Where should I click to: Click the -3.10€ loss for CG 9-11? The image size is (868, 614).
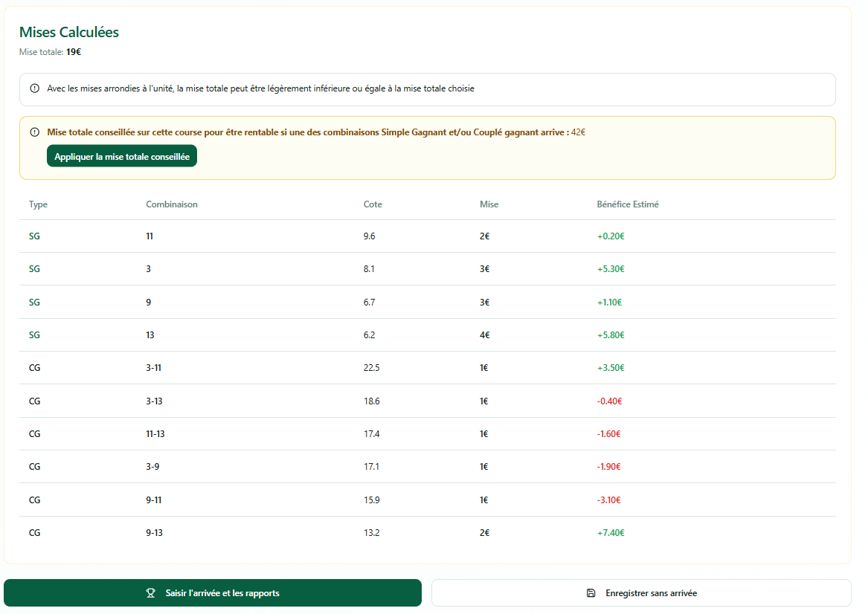tap(608, 500)
